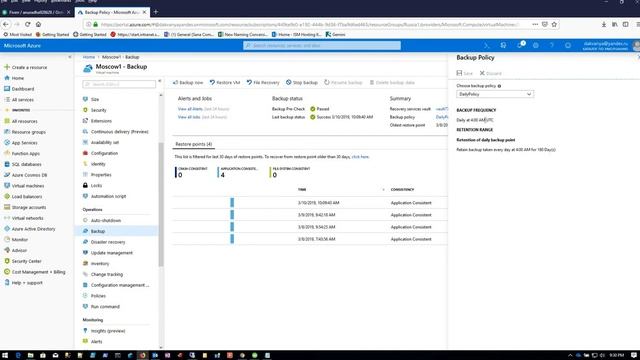The height and width of the screenshot is (360, 640).
Task: Select Properties in resource menu
Action: click(x=97, y=175)
